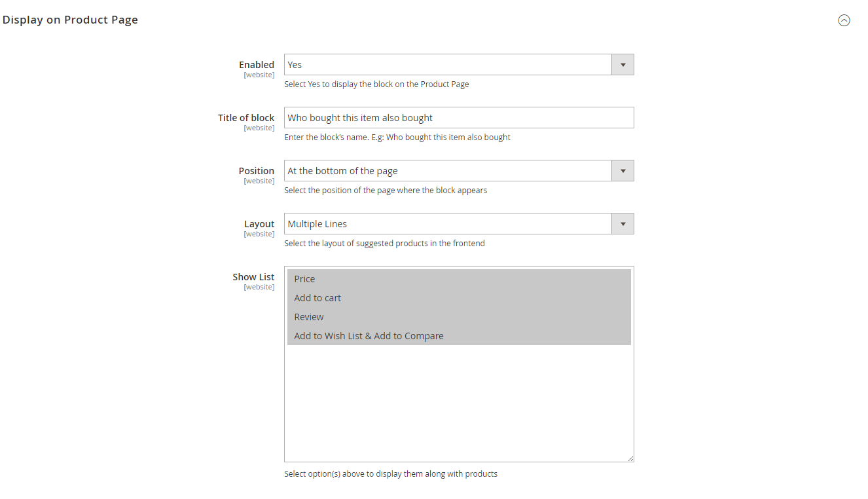The image size is (868, 499).
Task: Click the Title of block input field
Action: click(x=458, y=117)
